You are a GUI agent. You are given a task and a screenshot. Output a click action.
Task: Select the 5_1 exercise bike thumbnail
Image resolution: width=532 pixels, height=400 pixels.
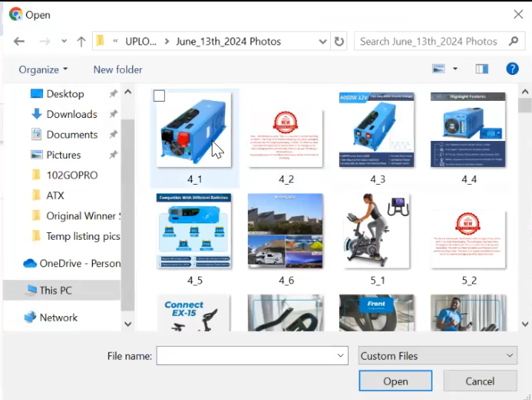[376, 232]
